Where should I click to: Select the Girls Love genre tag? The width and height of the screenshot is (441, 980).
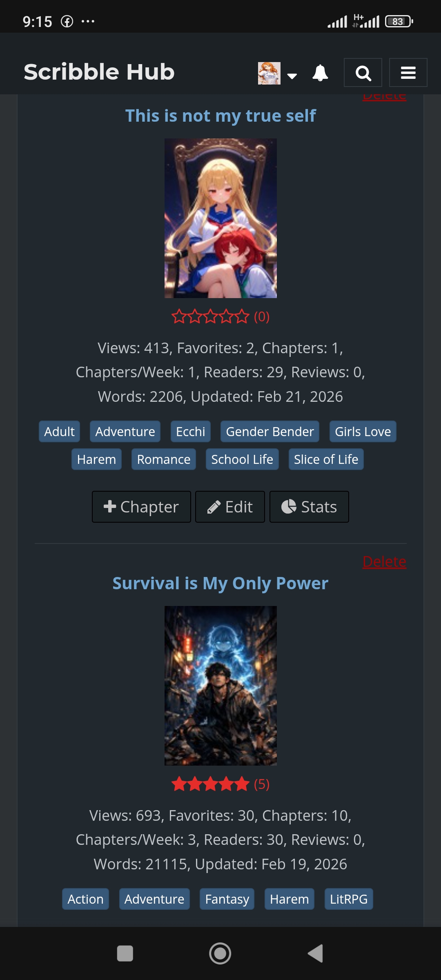click(x=363, y=432)
